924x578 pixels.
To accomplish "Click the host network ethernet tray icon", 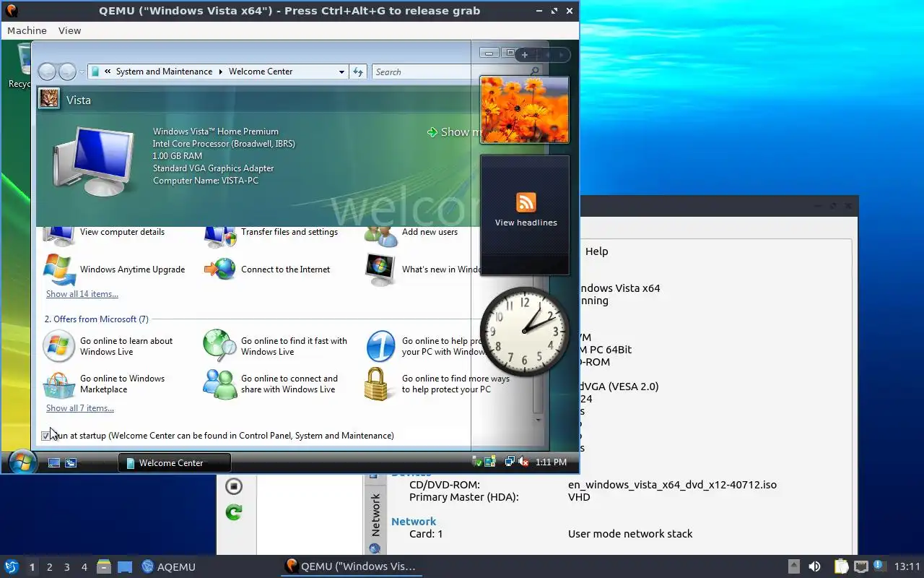I will pyautogui.click(x=860, y=566).
